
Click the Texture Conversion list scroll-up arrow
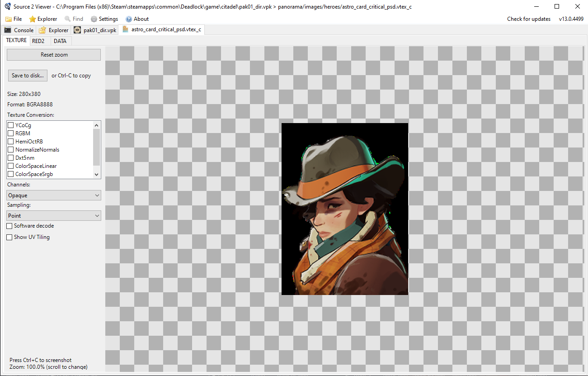click(96, 125)
